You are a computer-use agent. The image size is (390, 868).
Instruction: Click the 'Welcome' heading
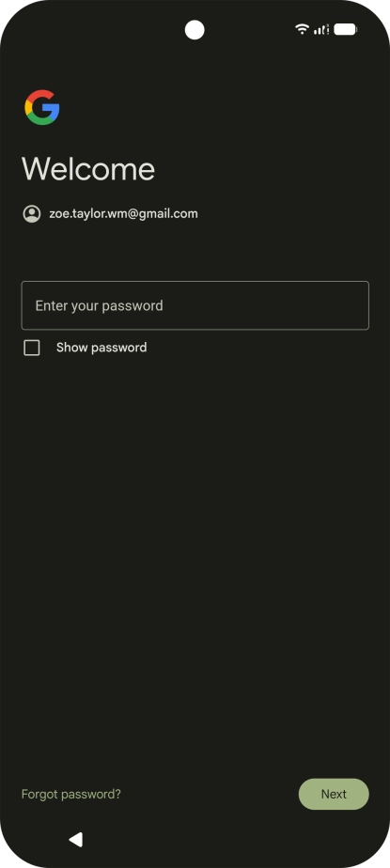point(88,168)
